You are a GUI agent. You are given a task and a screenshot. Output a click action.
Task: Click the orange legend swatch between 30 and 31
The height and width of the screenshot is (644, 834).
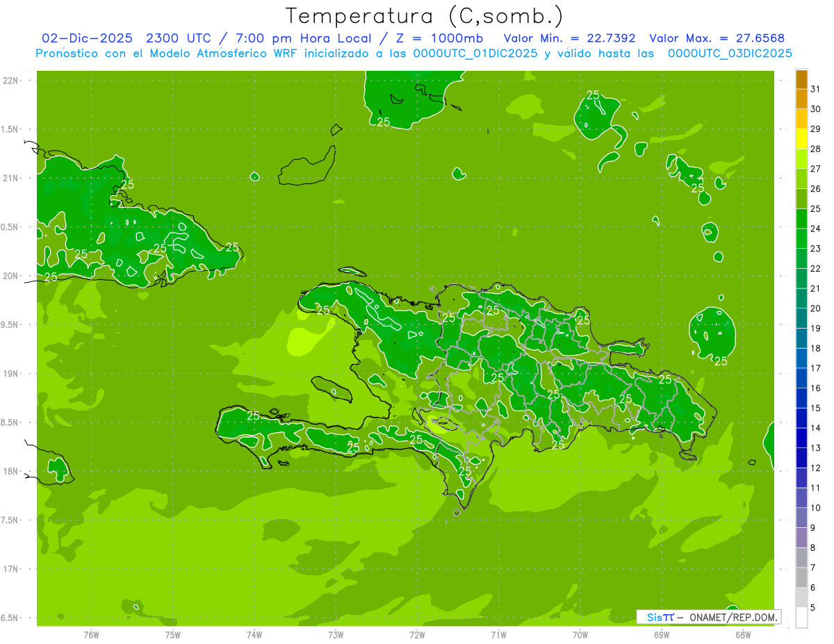click(801, 99)
